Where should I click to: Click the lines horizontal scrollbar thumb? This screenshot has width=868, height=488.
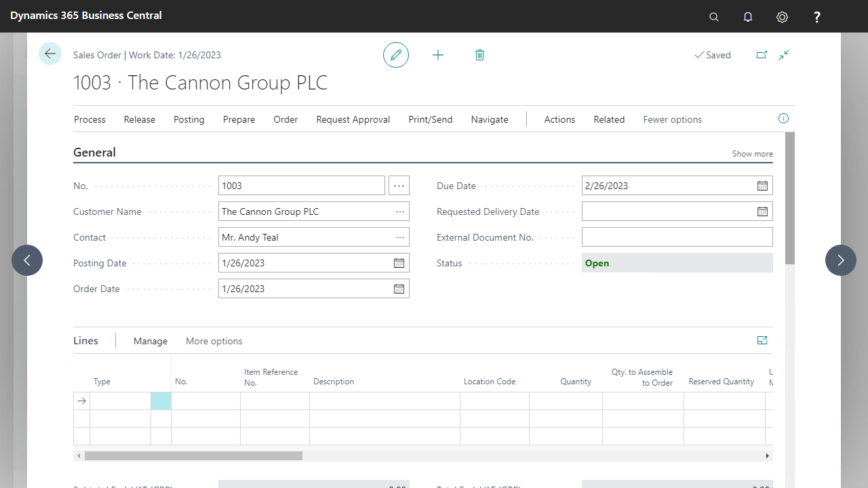(x=193, y=456)
